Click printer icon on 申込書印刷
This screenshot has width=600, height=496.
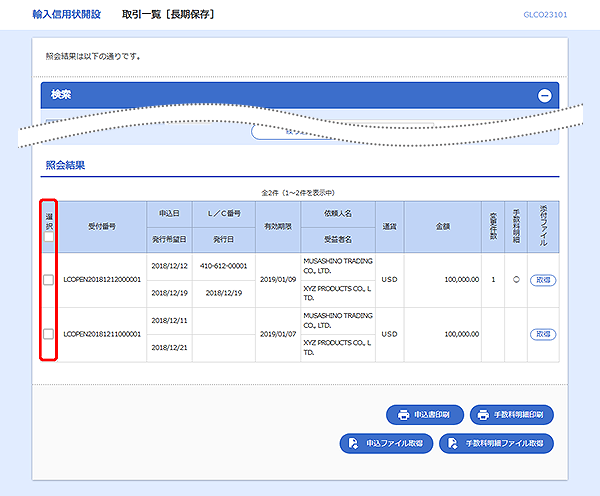(x=403, y=415)
